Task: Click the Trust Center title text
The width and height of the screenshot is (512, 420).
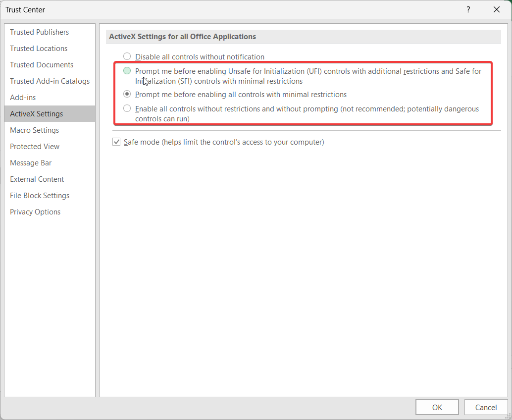Action: [25, 10]
